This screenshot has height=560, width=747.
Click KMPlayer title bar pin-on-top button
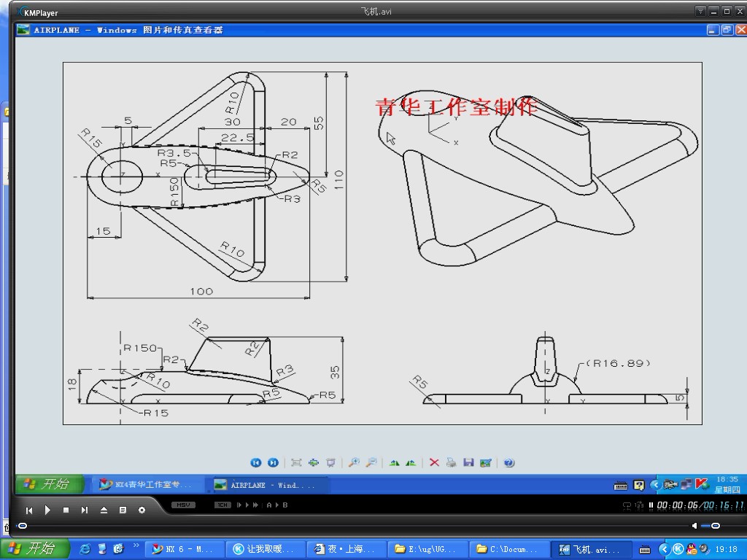click(x=700, y=12)
